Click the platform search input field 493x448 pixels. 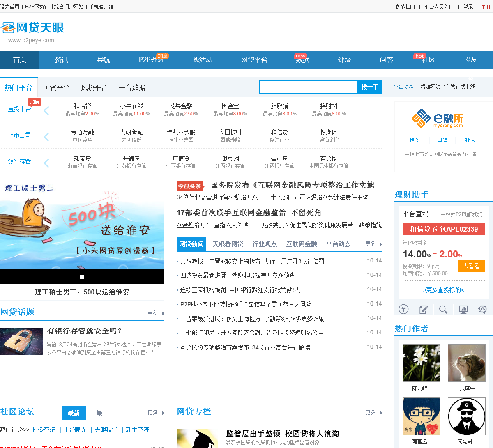(308, 87)
